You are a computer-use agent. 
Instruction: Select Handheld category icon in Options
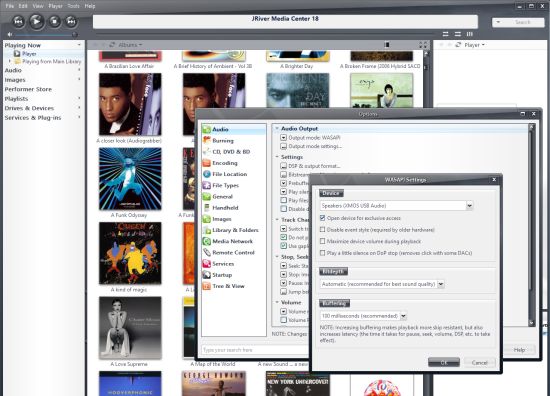(x=207, y=208)
